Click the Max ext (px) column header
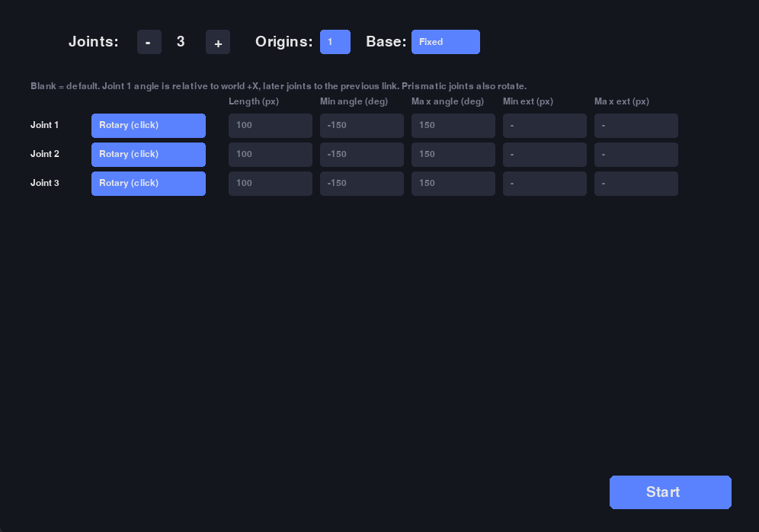 tap(622, 101)
